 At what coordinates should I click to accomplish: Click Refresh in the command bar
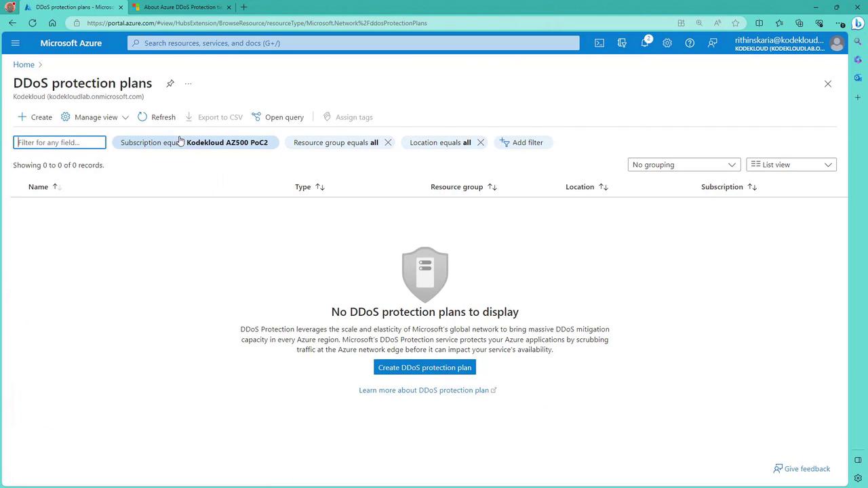tap(157, 117)
